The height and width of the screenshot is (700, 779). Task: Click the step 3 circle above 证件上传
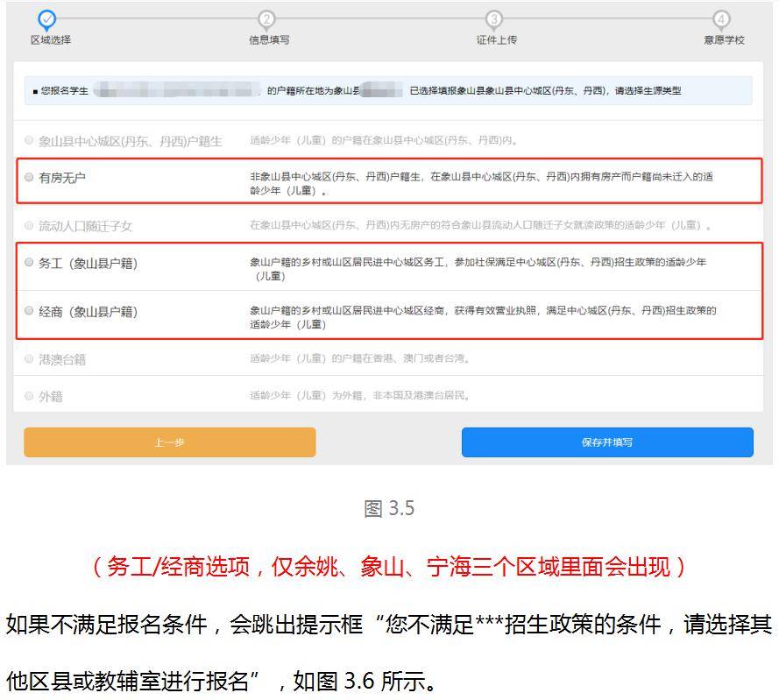click(x=494, y=19)
